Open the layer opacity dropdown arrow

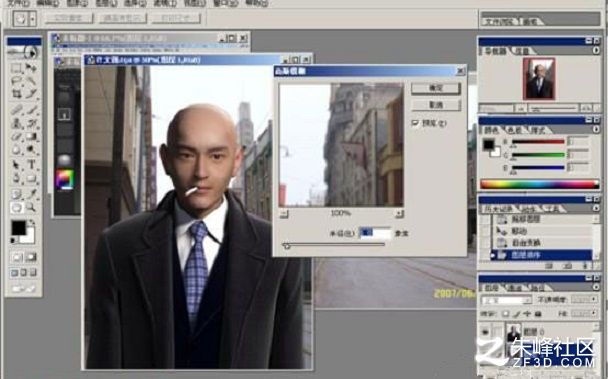tap(594, 299)
